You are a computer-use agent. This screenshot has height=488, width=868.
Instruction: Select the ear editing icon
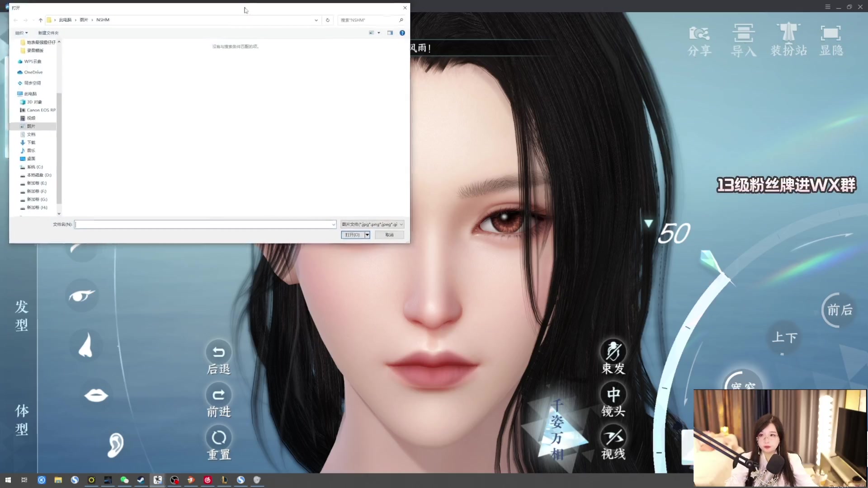115,445
